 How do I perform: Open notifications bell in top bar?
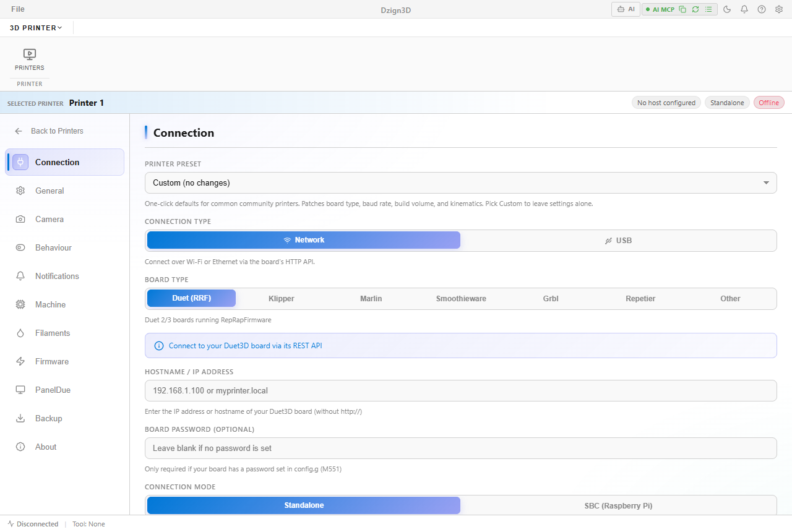pos(744,9)
